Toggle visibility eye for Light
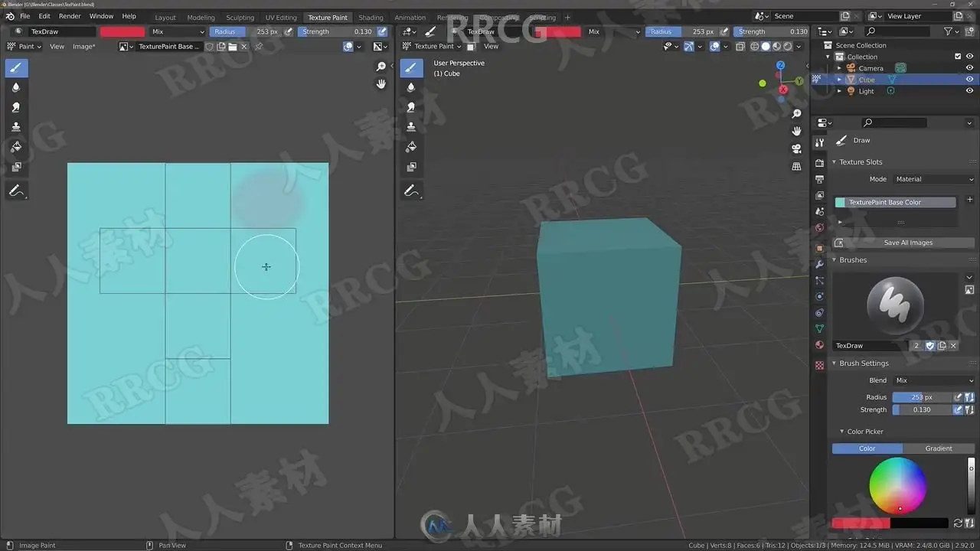Screen dimensions: 980x551 pos(969,91)
